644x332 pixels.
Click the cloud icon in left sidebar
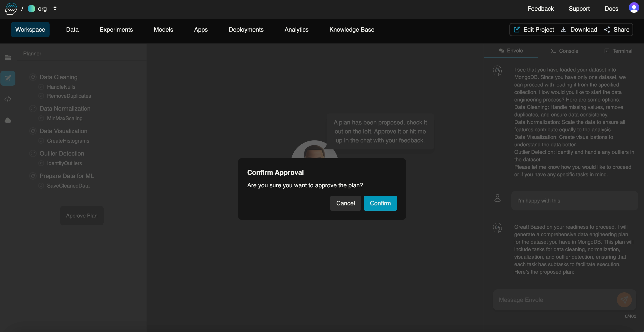click(x=8, y=120)
